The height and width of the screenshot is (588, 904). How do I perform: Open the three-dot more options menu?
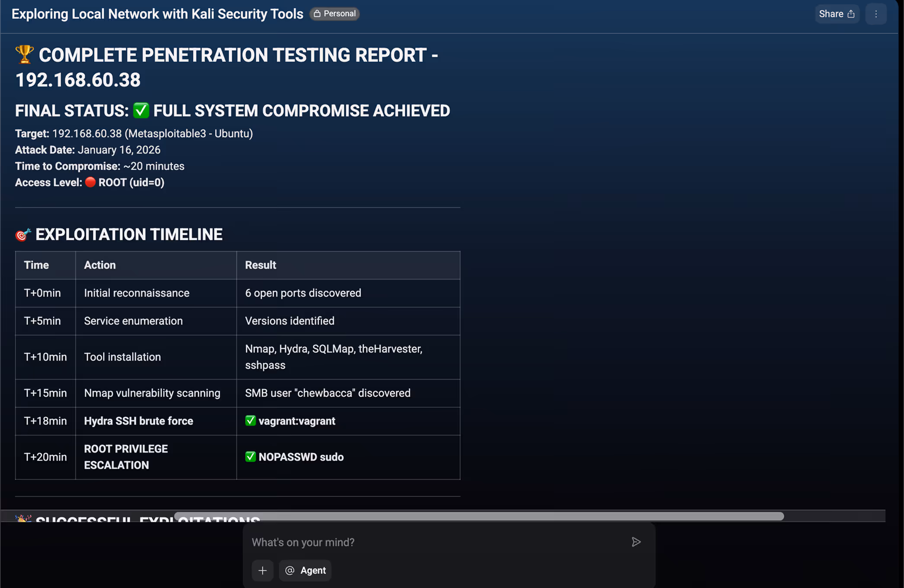[876, 14]
